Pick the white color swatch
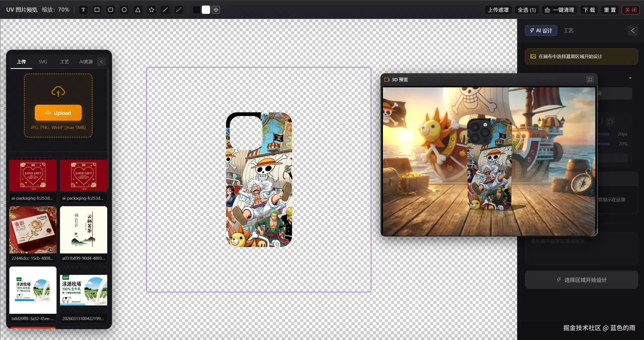The height and width of the screenshot is (340, 644). click(206, 10)
